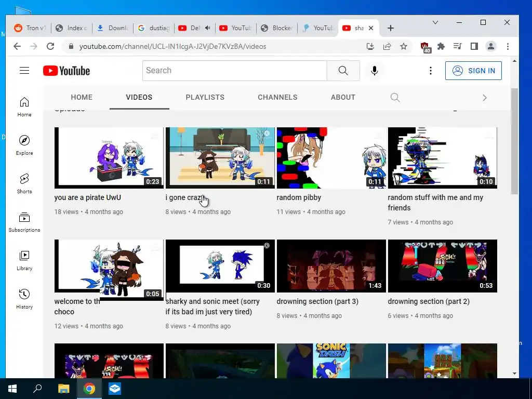Mute audio on the Del tab

[208, 28]
